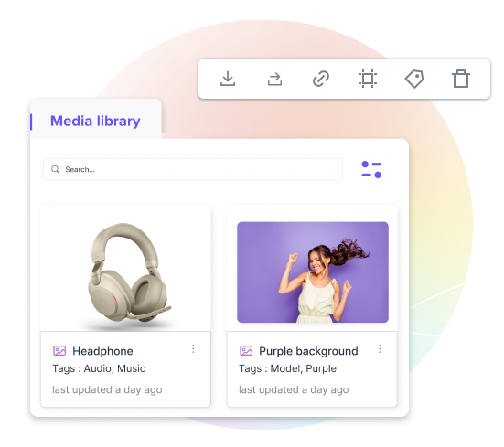Image resolution: width=504 pixels, height=447 pixels.
Task: Click the search magnifier icon
Action: tap(55, 169)
